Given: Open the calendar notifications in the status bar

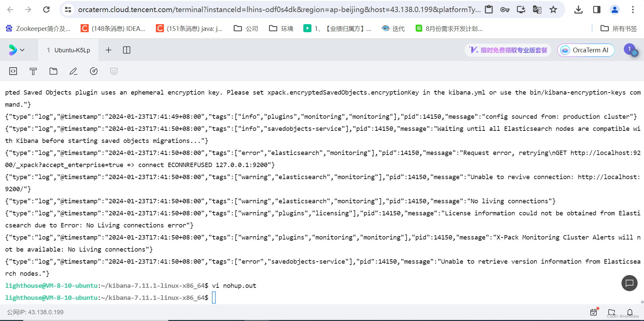Looking at the screenshot, I should [x=593, y=312].
